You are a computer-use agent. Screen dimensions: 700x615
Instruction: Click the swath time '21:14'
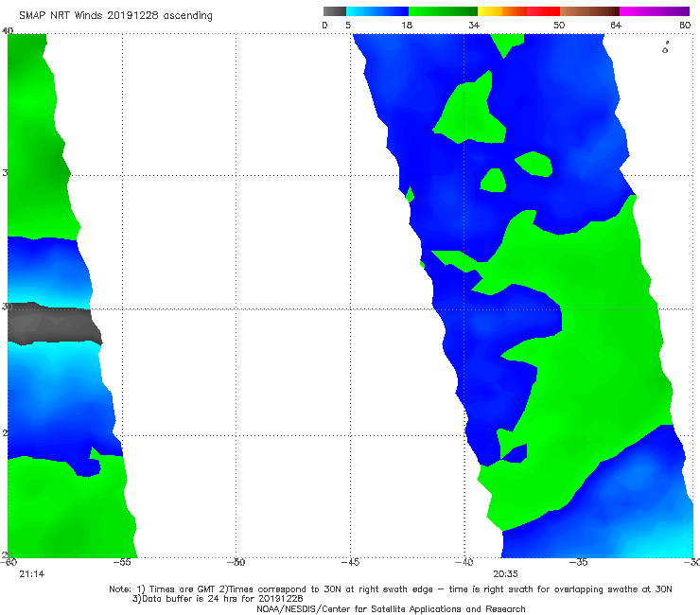point(32,574)
